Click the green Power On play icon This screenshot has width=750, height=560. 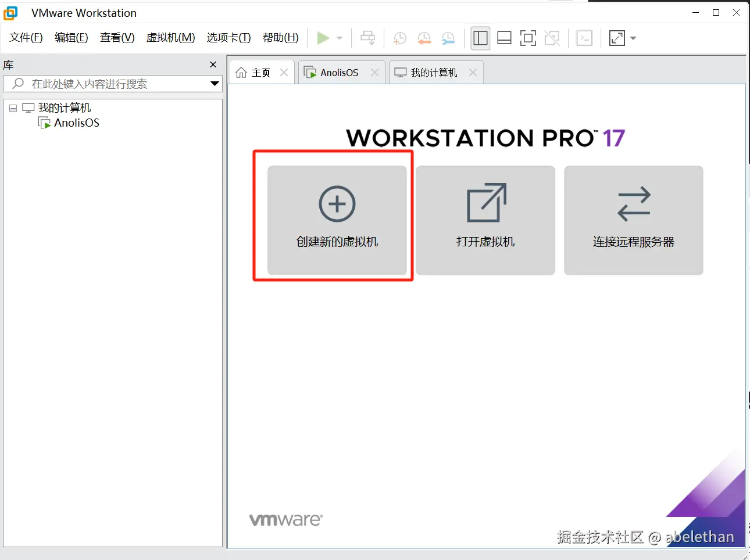pyautogui.click(x=323, y=38)
